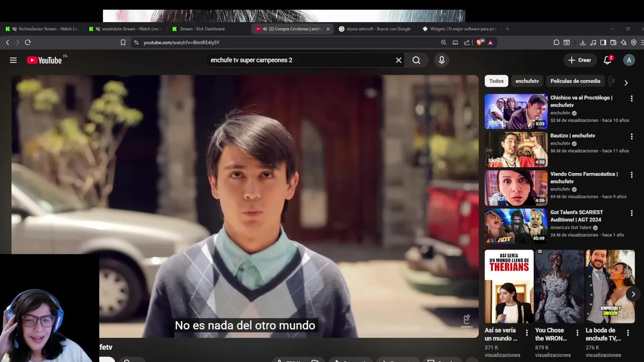Open options for Bautizo video
Viewport: 644px width, 362px height.
click(631, 137)
